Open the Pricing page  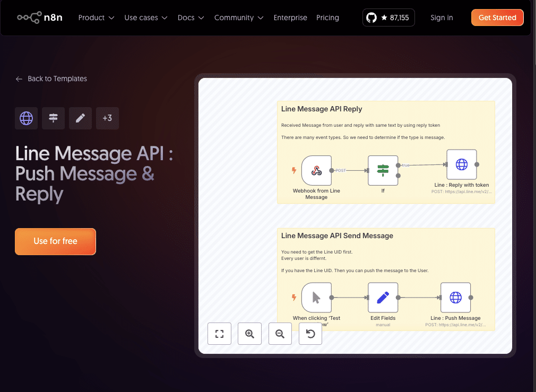coord(327,18)
